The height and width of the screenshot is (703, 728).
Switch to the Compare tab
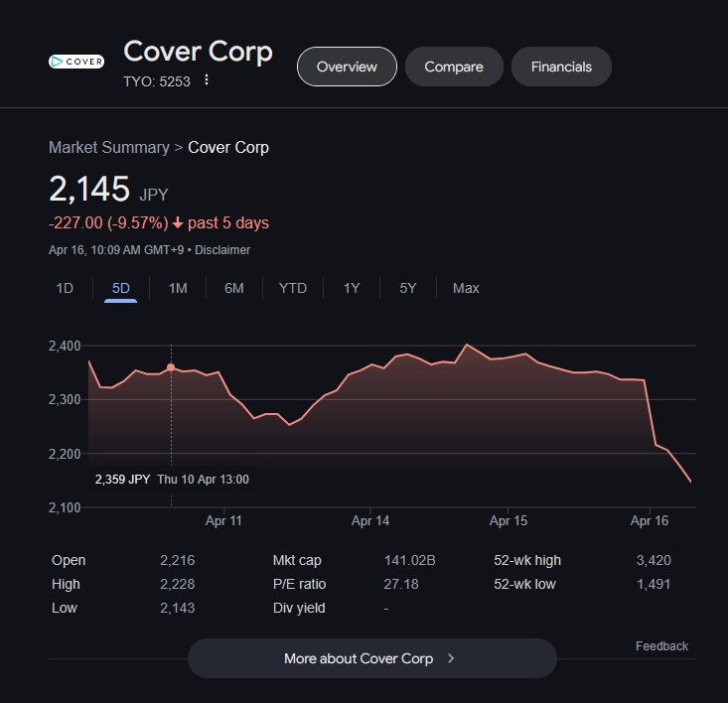454,67
